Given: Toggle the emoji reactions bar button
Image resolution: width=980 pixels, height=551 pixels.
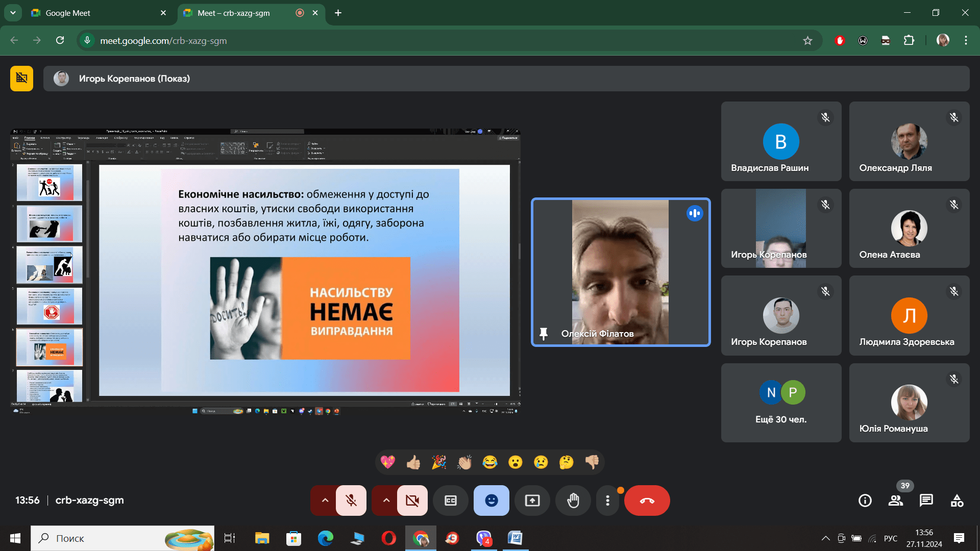Looking at the screenshot, I should coord(491,500).
